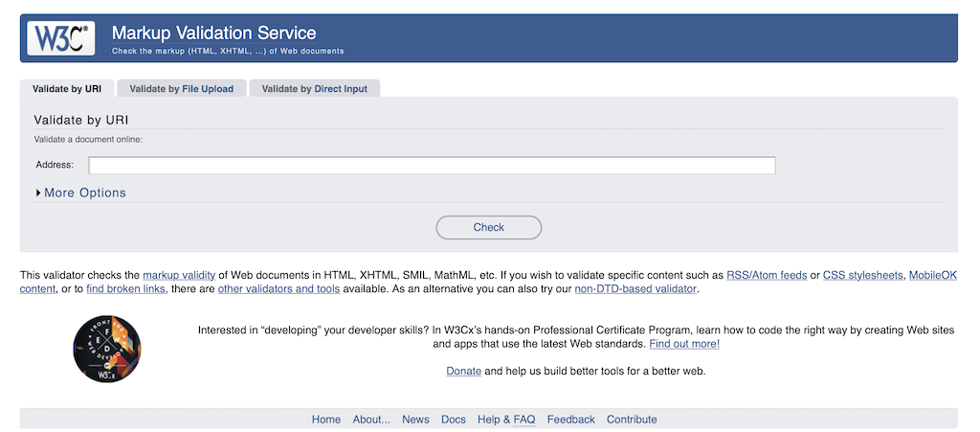Follow the find broken links link
The image size is (980, 432).
[126, 289]
